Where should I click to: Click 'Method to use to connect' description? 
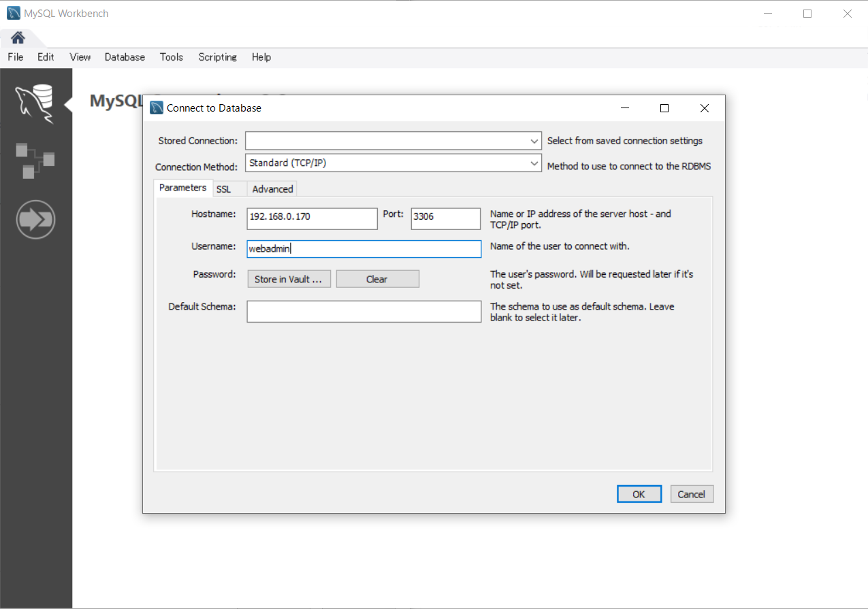pyautogui.click(x=629, y=166)
